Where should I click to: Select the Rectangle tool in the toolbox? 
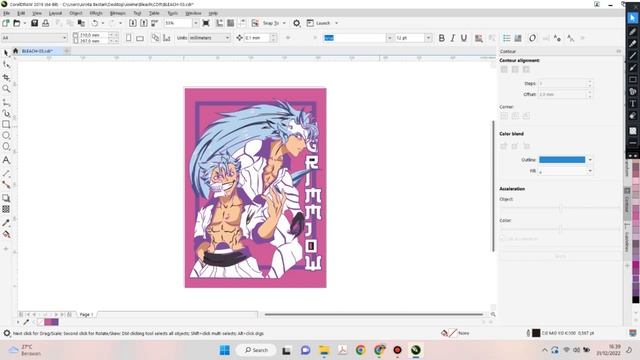click(6, 124)
